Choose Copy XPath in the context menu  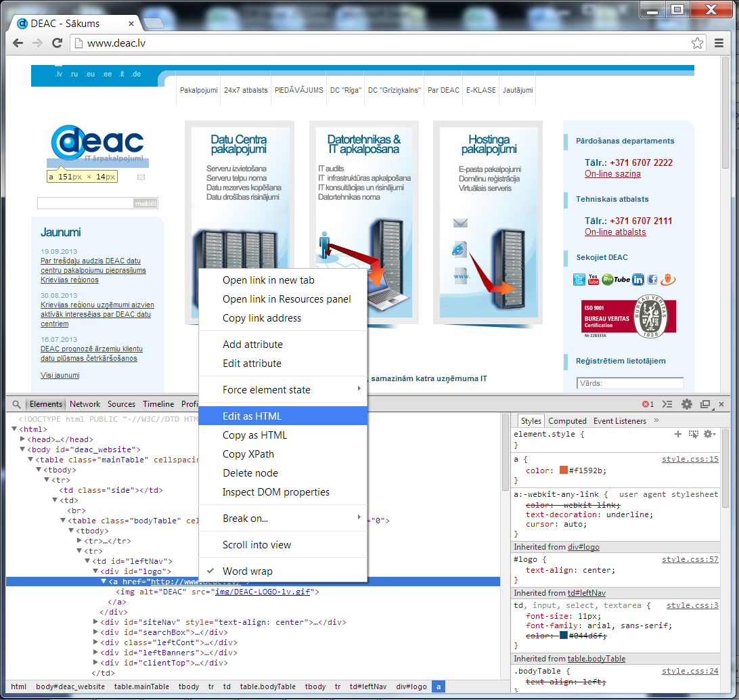click(248, 454)
